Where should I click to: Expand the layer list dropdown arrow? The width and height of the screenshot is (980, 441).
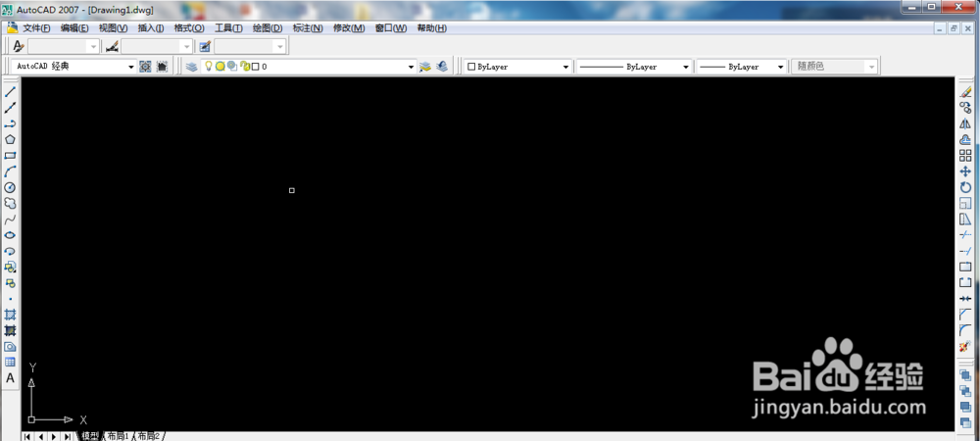[x=412, y=67]
